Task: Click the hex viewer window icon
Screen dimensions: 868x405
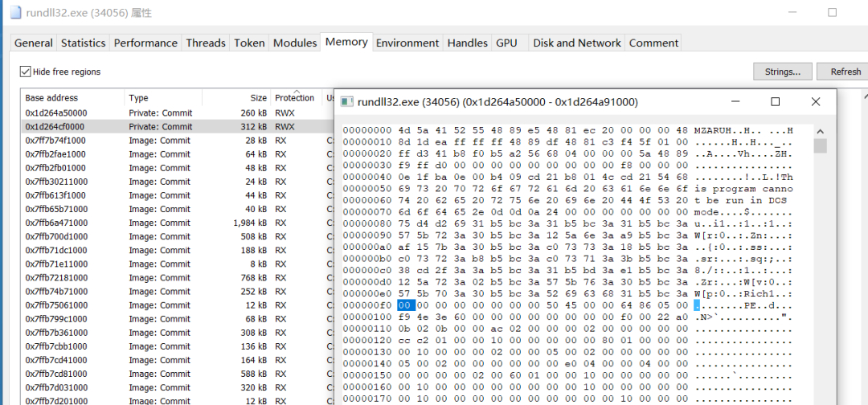Action: coord(347,102)
